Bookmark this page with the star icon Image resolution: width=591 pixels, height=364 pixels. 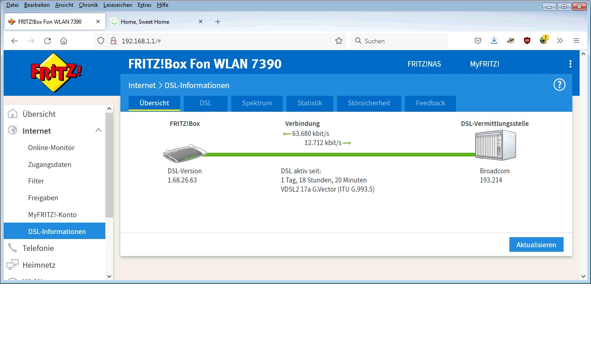[x=339, y=41]
